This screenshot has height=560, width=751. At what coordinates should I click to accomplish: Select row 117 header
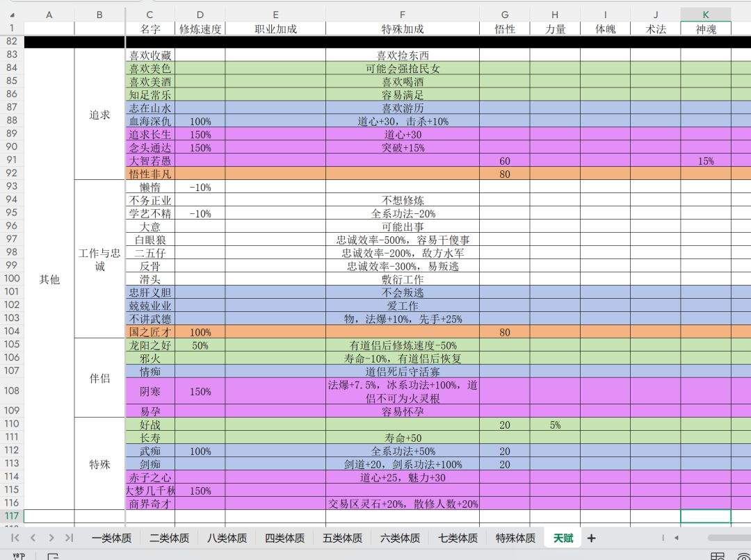point(12,516)
